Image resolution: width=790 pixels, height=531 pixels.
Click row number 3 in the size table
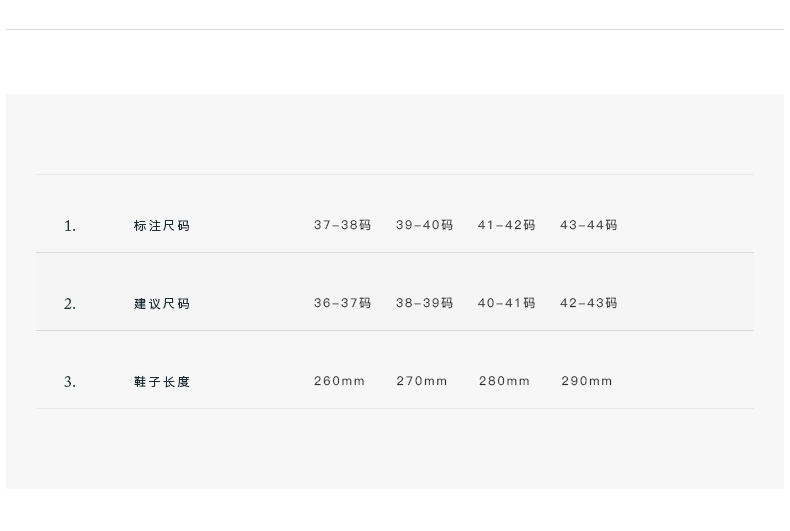pos(70,382)
